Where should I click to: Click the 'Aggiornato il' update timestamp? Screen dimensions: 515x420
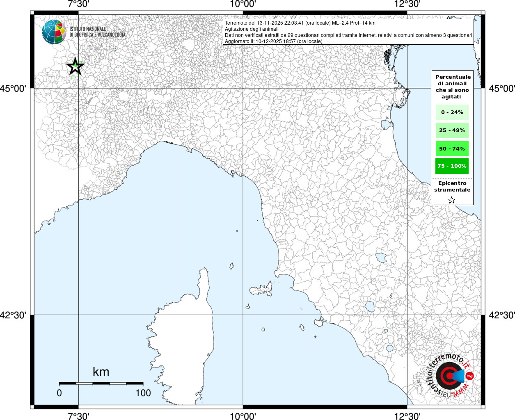click(x=274, y=41)
